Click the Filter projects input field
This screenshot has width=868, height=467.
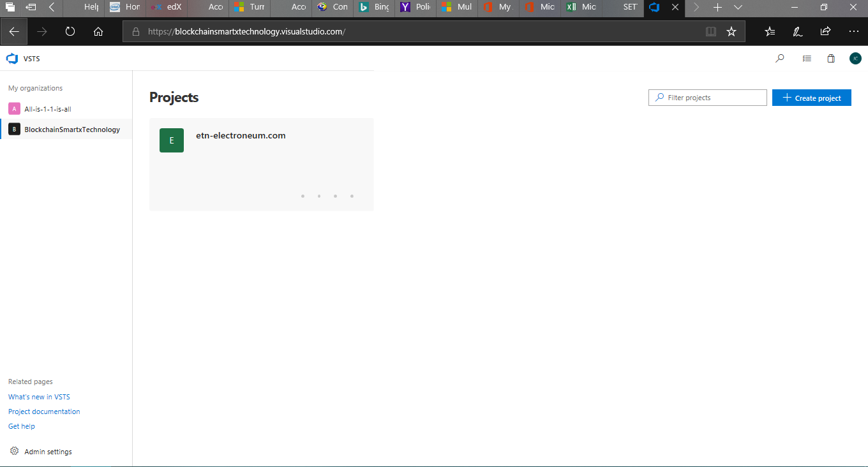point(708,98)
